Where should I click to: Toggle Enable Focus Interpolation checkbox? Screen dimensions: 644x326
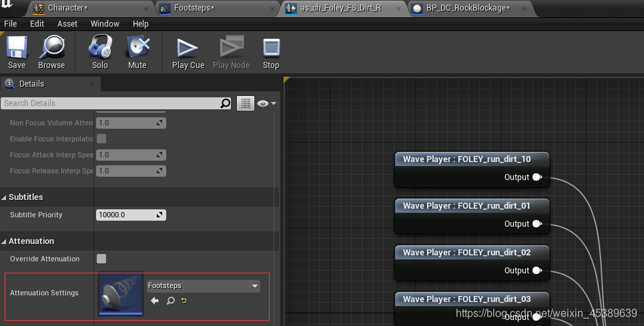[x=101, y=139]
